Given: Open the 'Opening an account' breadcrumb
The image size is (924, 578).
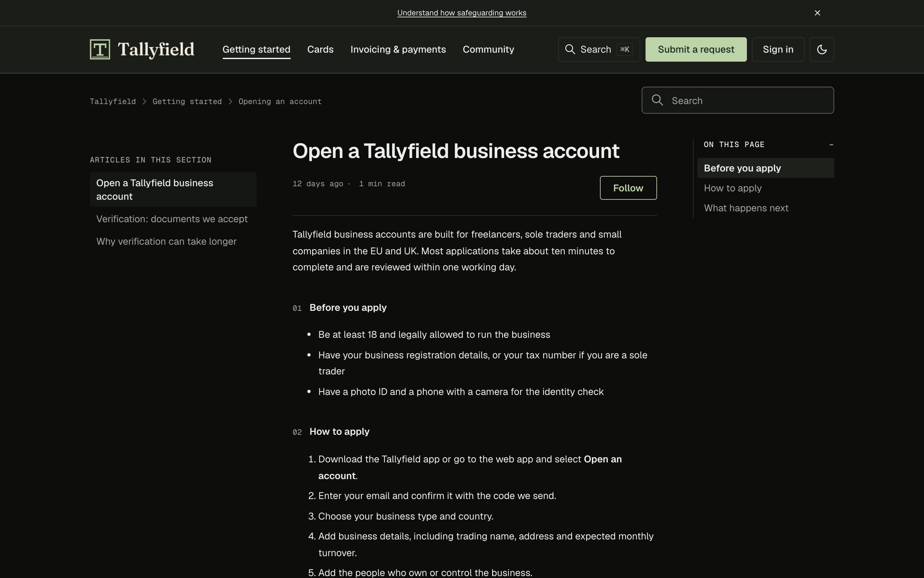Looking at the screenshot, I should pos(280,101).
